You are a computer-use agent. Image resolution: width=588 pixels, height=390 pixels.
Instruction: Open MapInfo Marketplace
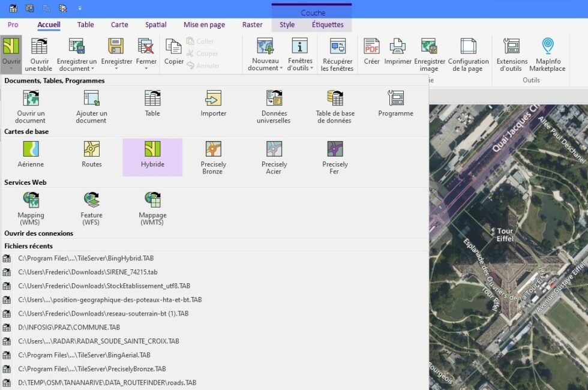(x=547, y=53)
